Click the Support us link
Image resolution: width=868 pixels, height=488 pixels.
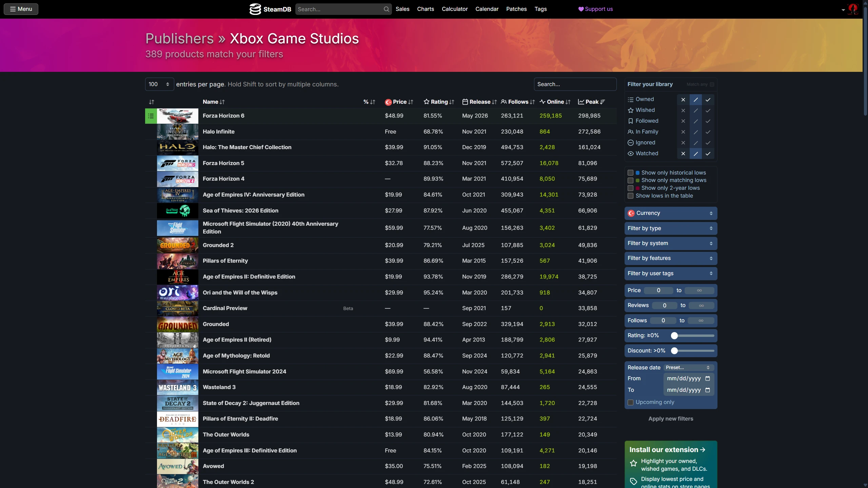pos(596,9)
